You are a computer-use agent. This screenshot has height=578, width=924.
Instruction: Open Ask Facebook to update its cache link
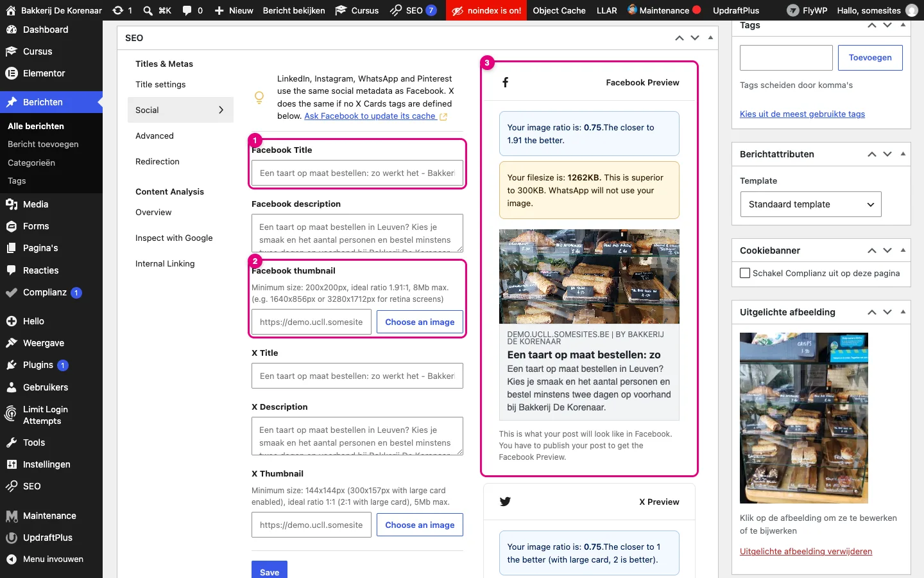(x=375, y=116)
